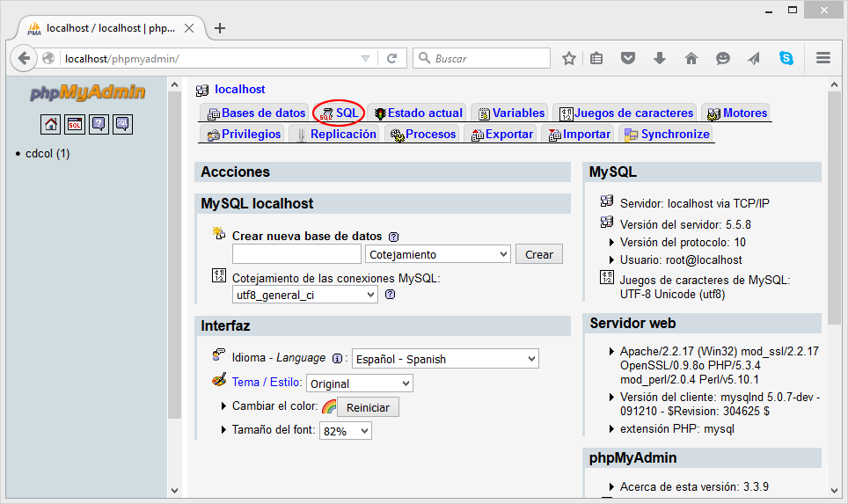
Task: Open the Bases de datos tab
Action: pos(256,113)
